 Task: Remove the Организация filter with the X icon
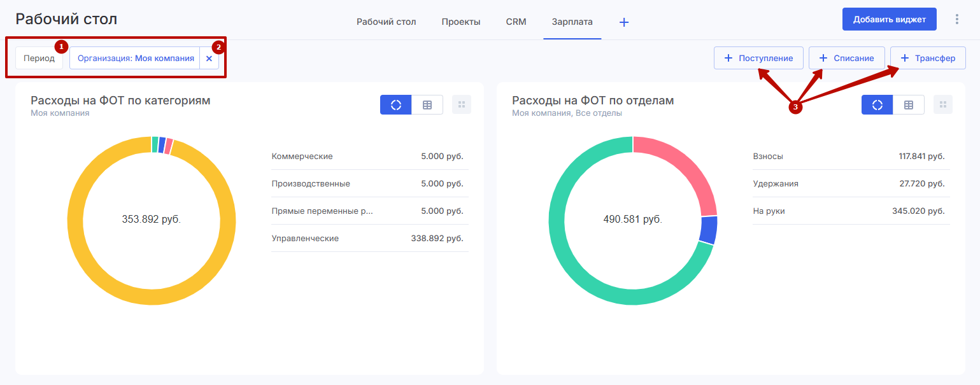(x=209, y=58)
